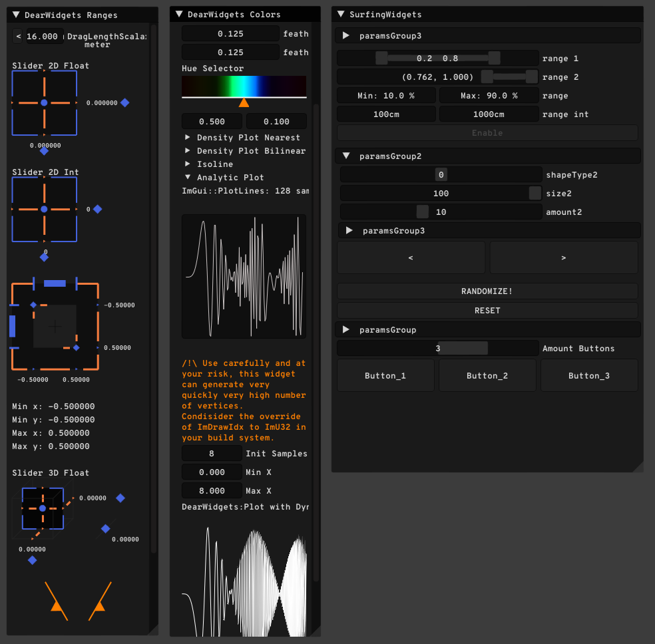Screen dimensions: 655x644
Task: Click the Slider 2D Int right diamond handle
Action: pos(98,209)
